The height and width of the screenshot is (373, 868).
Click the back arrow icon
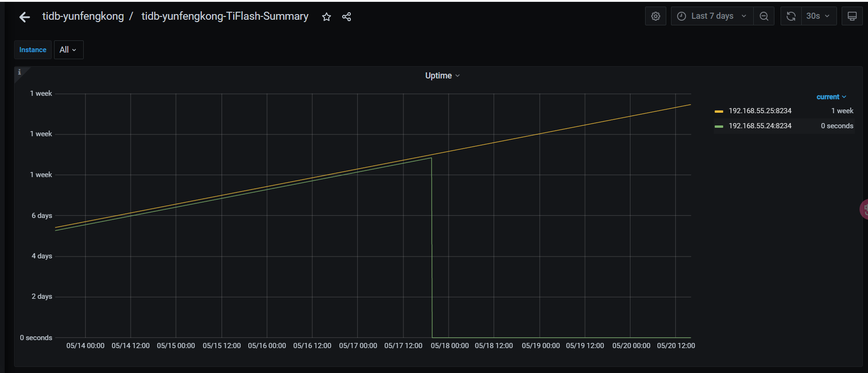pyautogui.click(x=24, y=17)
